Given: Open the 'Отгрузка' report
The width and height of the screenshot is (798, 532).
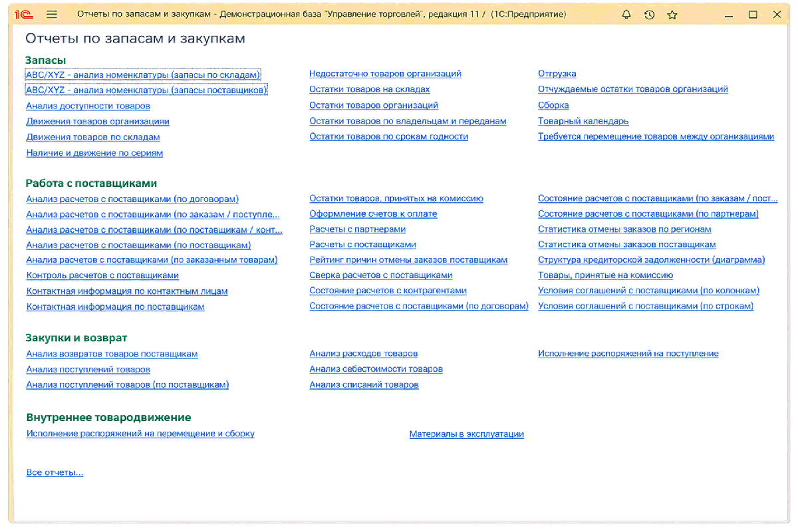Looking at the screenshot, I should tap(557, 74).
